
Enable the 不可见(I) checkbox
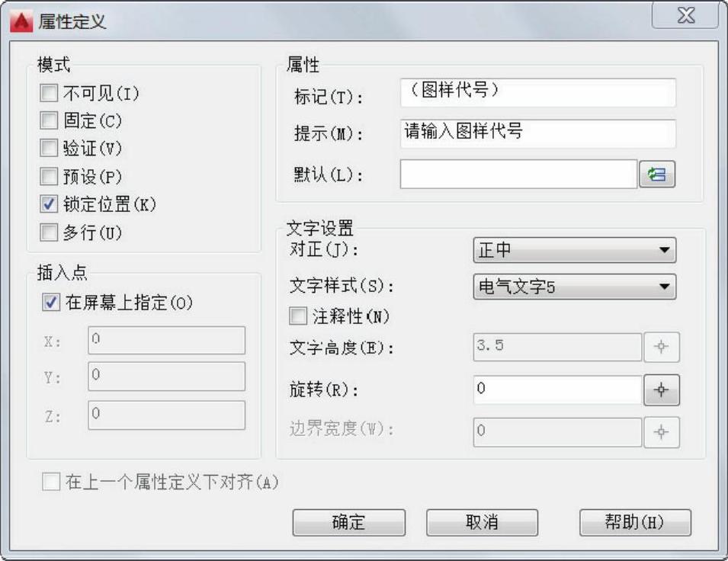[49, 93]
